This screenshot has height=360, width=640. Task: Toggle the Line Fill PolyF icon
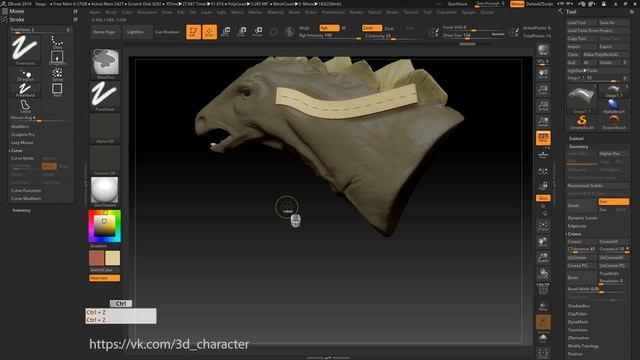pyautogui.click(x=543, y=289)
